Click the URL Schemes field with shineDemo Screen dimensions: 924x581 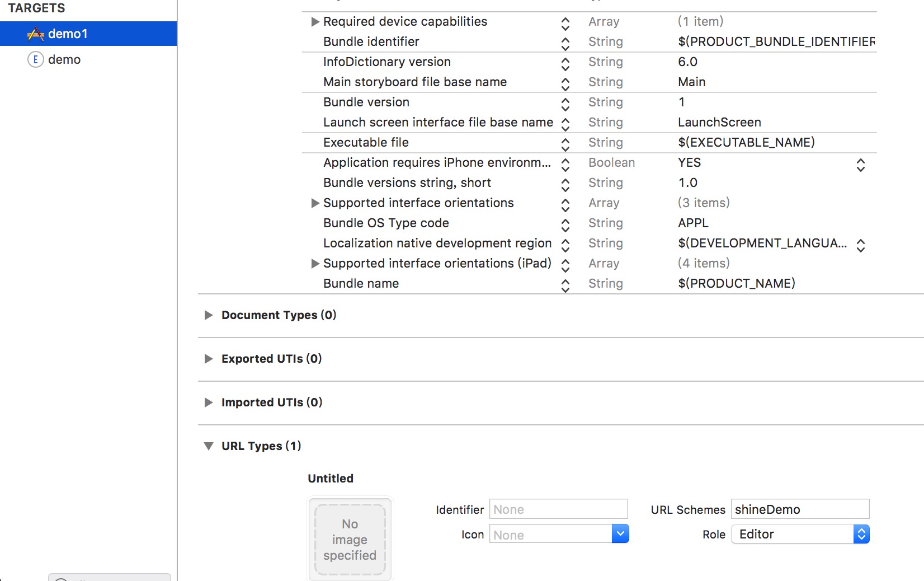click(800, 509)
